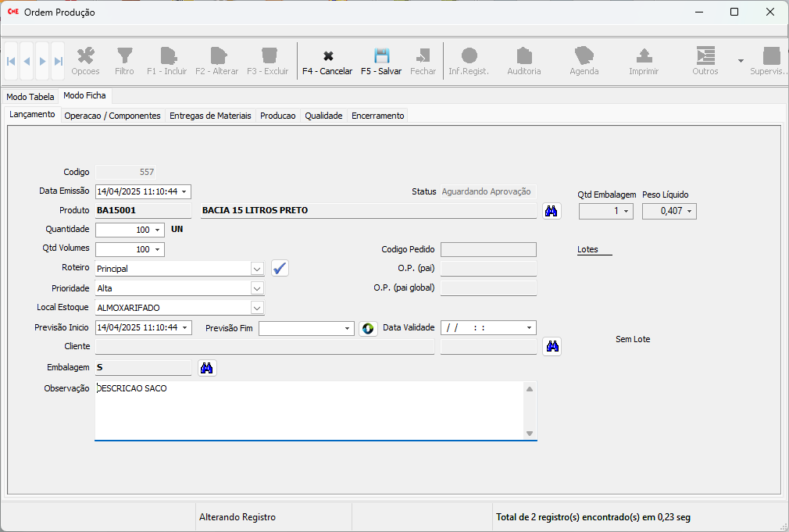Image resolution: width=789 pixels, height=532 pixels.
Task: Expand the Roteiro dropdown
Action: [257, 269]
